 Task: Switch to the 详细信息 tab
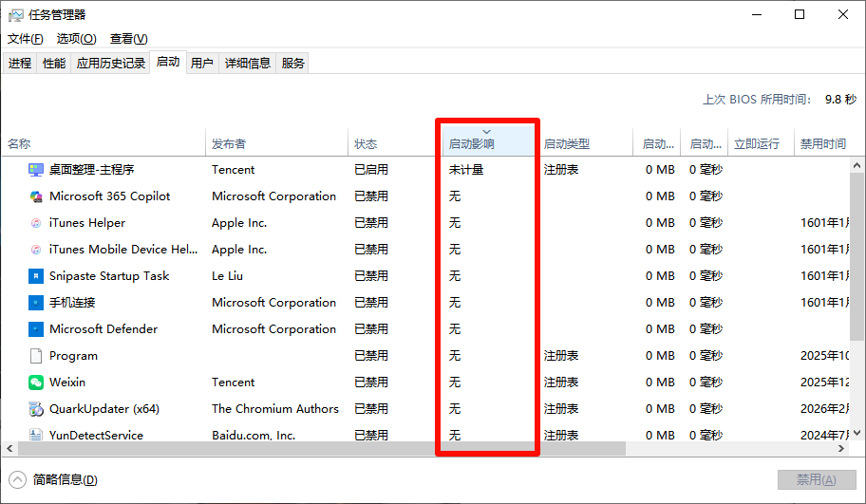[248, 64]
